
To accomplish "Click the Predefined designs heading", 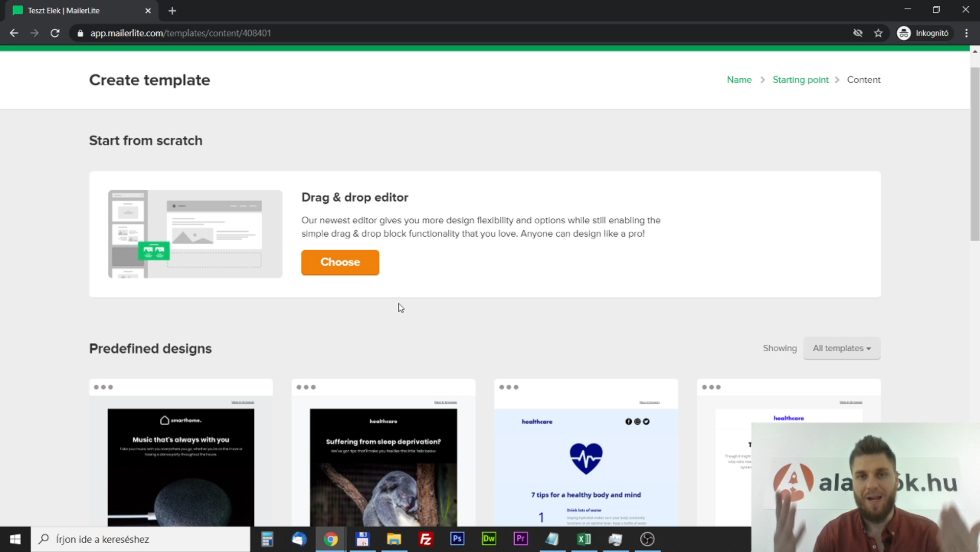I will (150, 349).
